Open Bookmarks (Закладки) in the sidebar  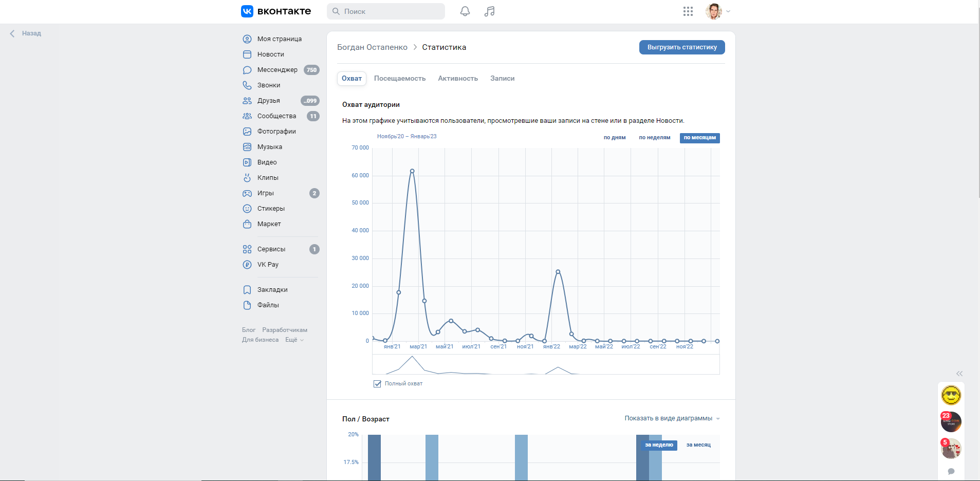272,290
